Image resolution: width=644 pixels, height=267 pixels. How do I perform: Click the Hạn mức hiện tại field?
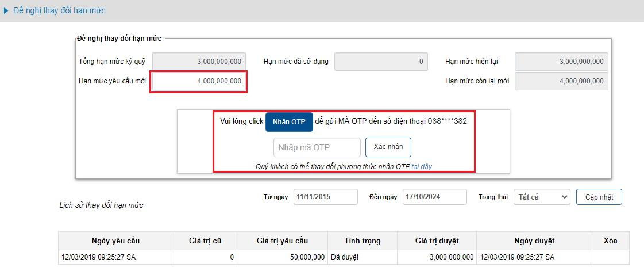(561, 62)
